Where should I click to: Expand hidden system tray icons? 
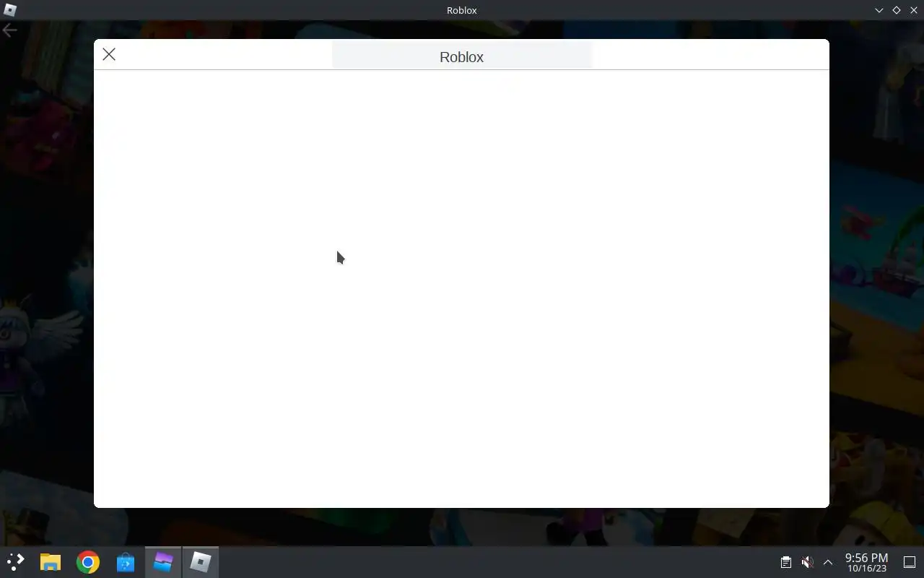coord(828,562)
